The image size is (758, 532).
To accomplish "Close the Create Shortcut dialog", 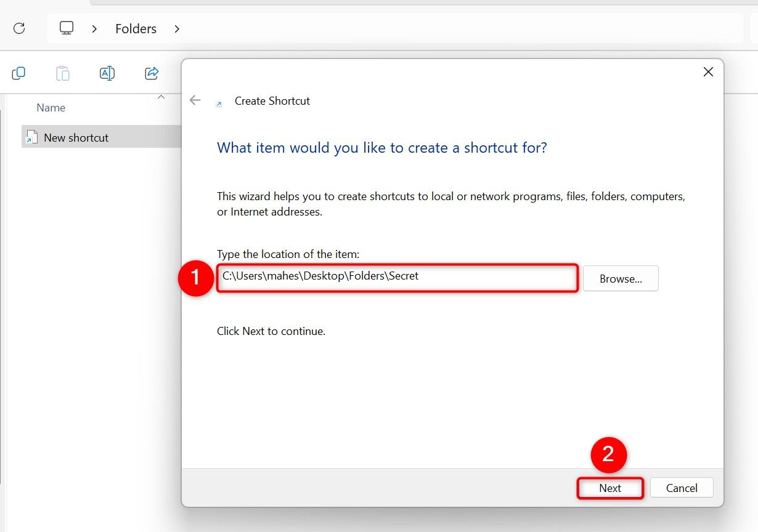I will [x=708, y=72].
